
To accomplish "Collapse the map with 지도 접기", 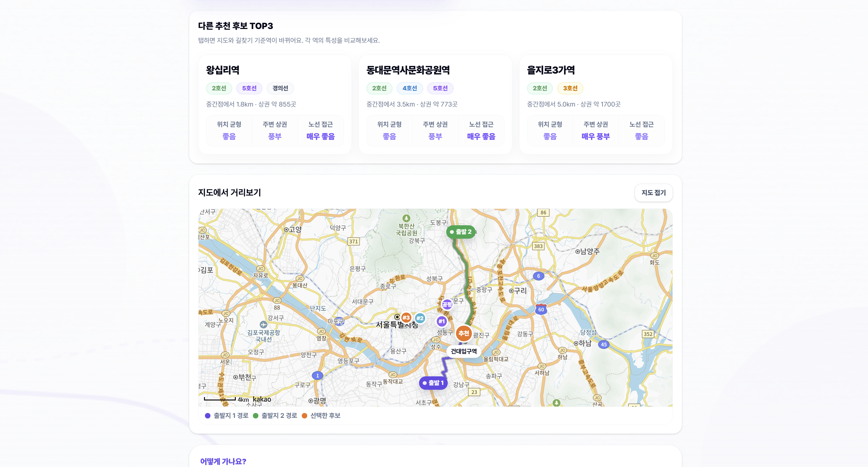I will tap(653, 193).
